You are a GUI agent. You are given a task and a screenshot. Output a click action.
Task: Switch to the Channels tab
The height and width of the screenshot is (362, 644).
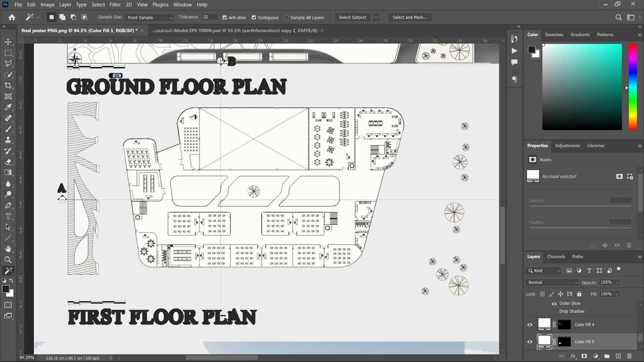click(x=556, y=256)
